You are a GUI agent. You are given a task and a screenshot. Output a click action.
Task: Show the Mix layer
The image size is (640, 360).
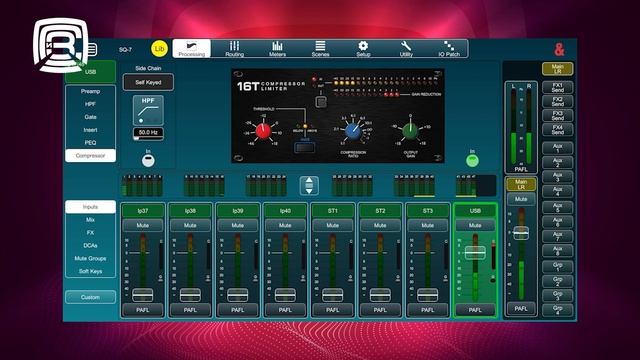(x=90, y=220)
